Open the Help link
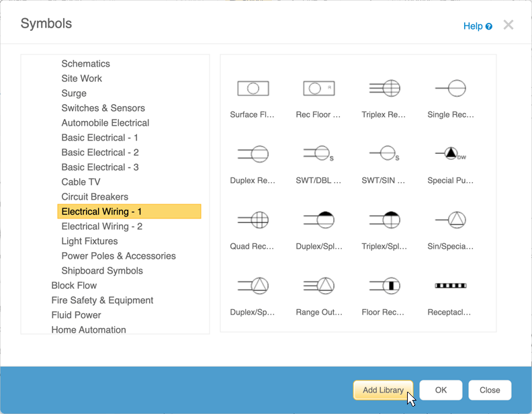 click(x=477, y=26)
